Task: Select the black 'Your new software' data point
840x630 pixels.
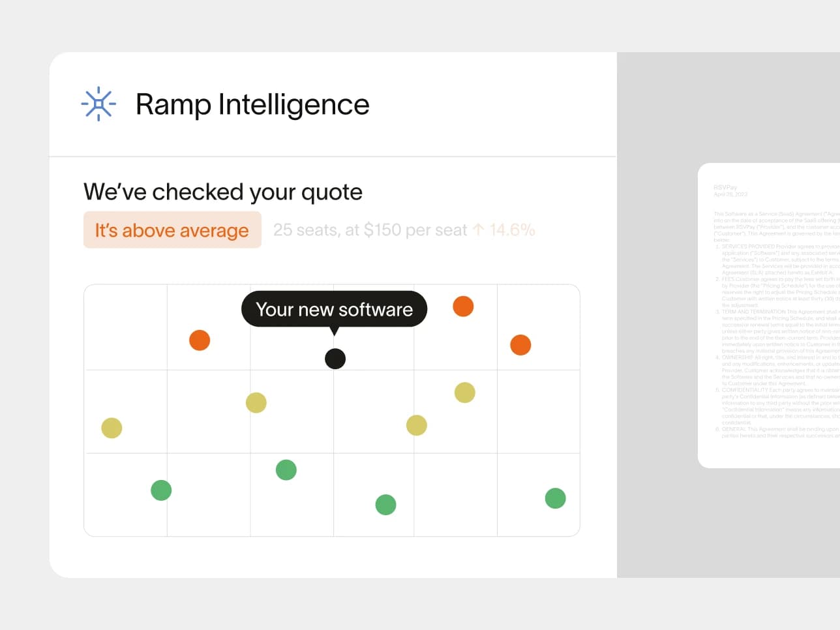Action: (x=335, y=358)
